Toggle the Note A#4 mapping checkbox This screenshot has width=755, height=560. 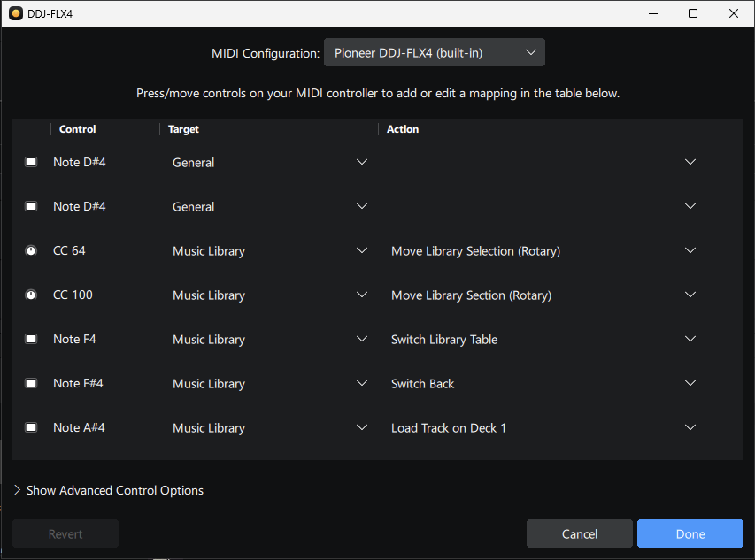pos(31,427)
